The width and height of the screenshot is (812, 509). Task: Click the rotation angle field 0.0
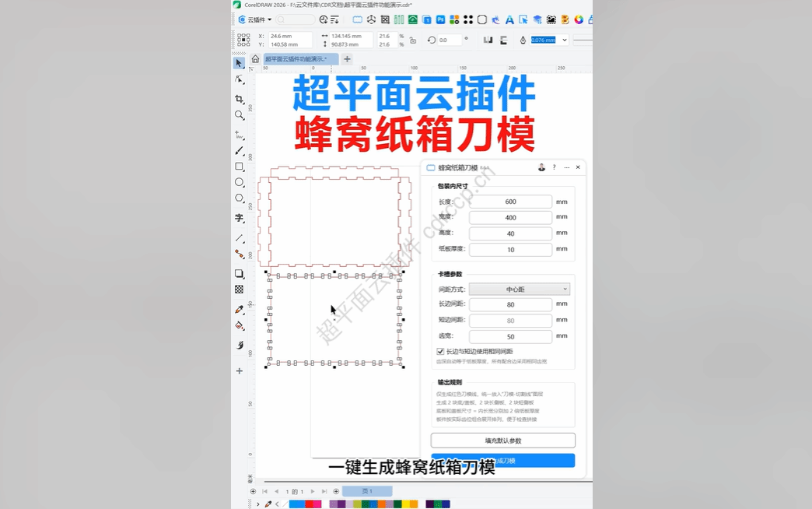[x=449, y=40]
